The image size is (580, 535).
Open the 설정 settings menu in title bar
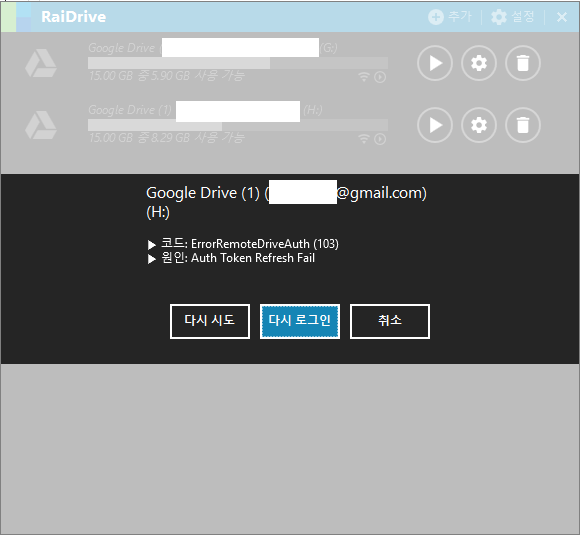513,17
